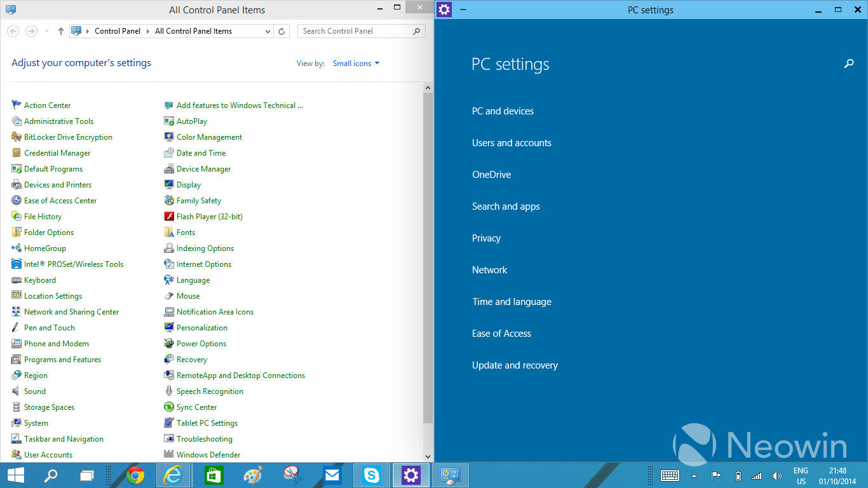
Task: Click the Control Panel search field
Action: (x=356, y=30)
